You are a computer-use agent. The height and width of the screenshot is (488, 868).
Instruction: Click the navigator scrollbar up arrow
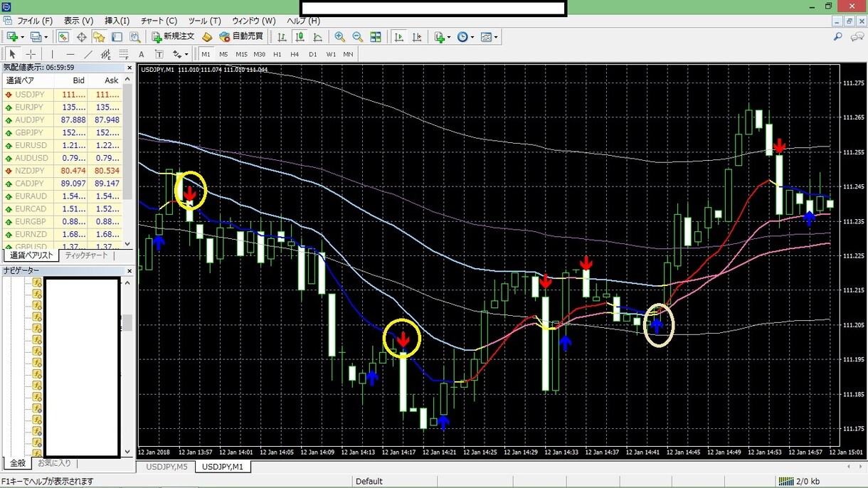click(x=128, y=282)
